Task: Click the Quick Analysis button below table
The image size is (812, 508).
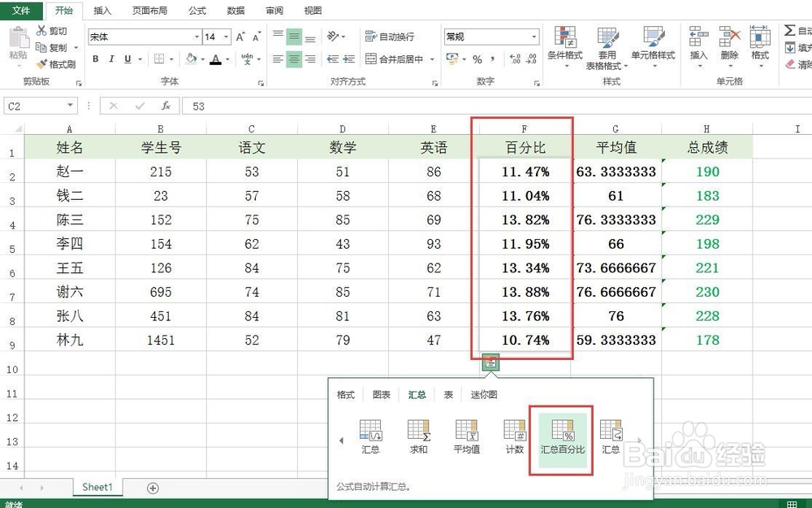Action: 491,363
